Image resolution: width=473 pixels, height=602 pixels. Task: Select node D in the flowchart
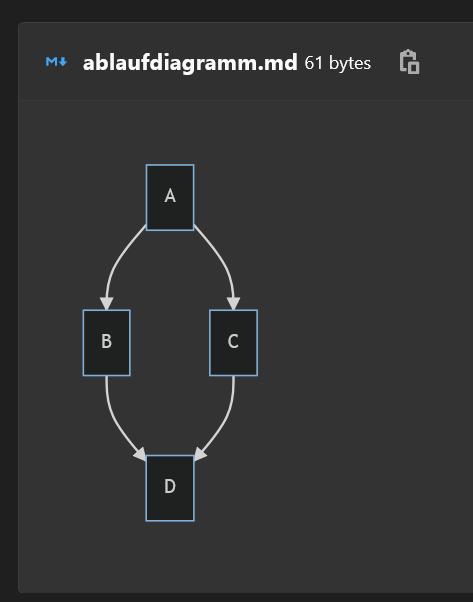pos(170,488)
